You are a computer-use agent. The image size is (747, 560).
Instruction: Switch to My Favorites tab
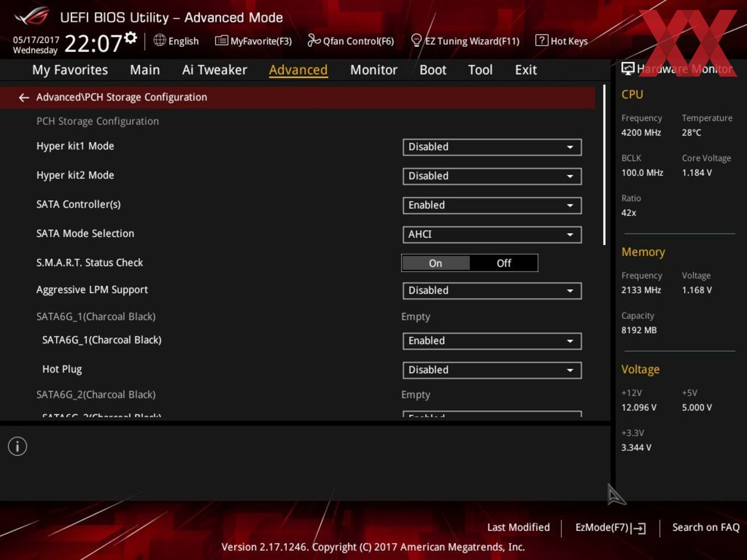(x=70, y=70)
